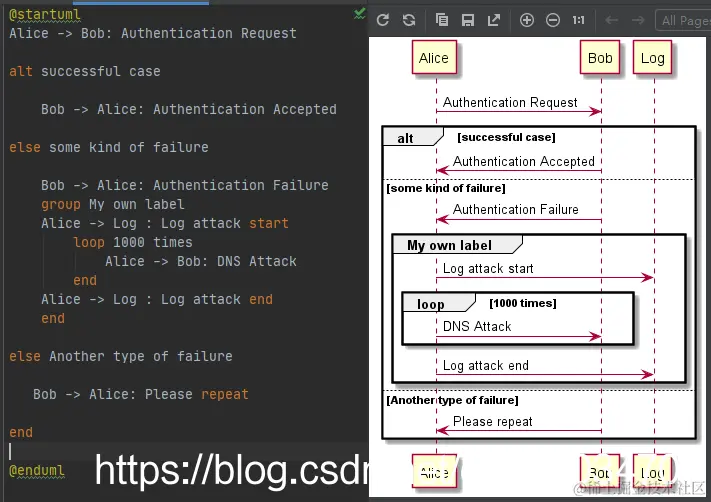Image resolution: width=711 pixels, height=502 pixels.
Task: Click the 'Alice -> Bob: Authentication Request' code line
Action: 153,33
